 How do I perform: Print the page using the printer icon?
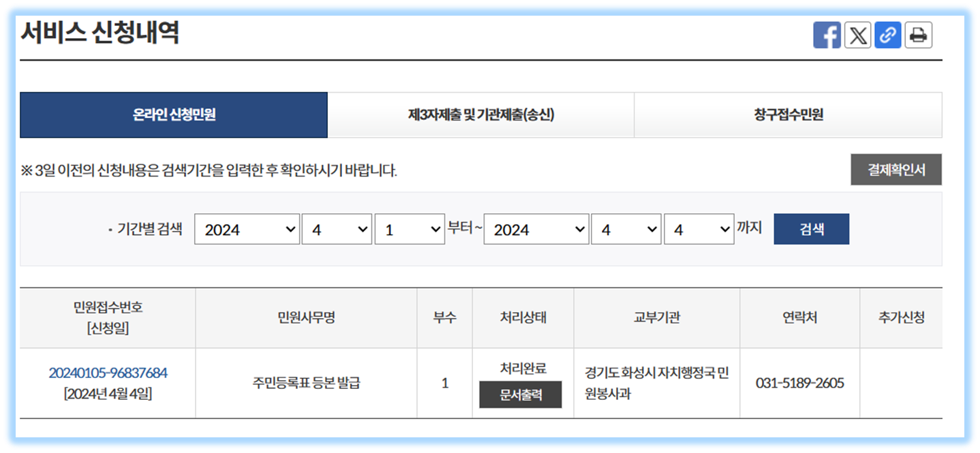pyautogui.click(x=919, y=35)
